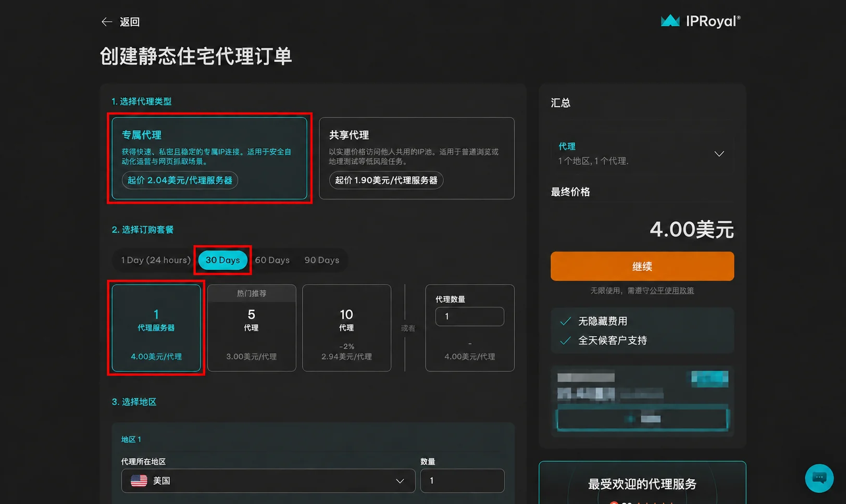
Task: Click the orange 继续 button
Action: click(642, 266)
